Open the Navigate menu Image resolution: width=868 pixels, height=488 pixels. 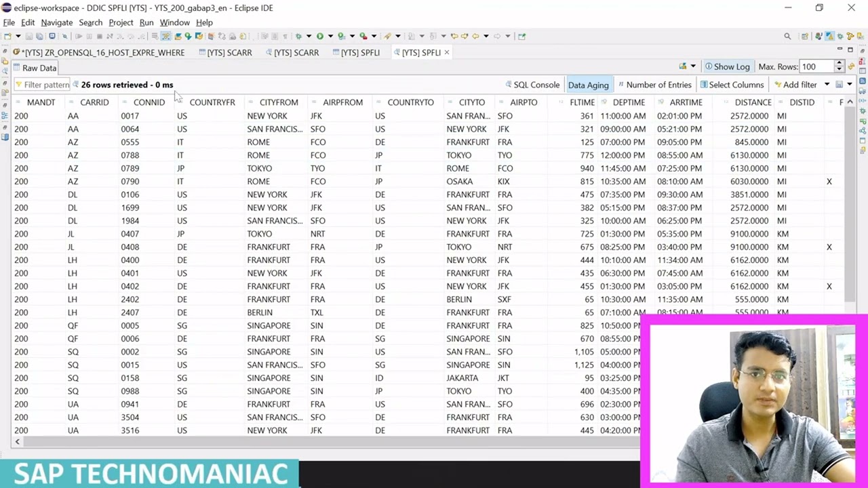(56, 22)
